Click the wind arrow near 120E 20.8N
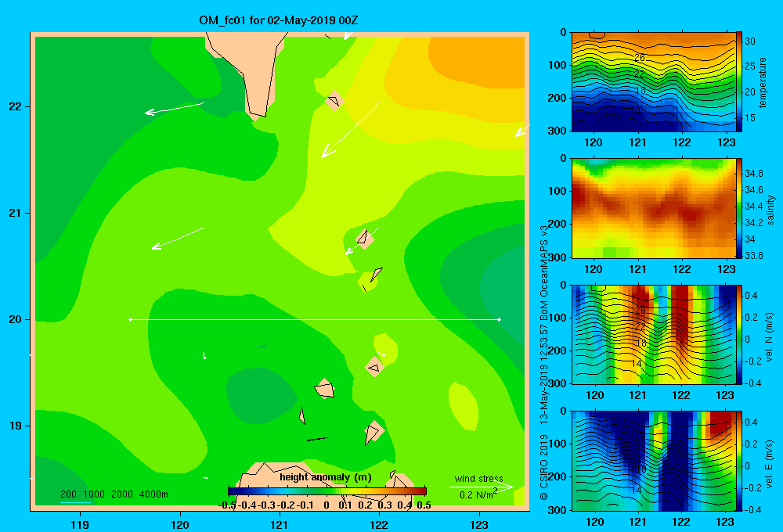The height and width of the screenshot is (532, 783). (177, 239)
